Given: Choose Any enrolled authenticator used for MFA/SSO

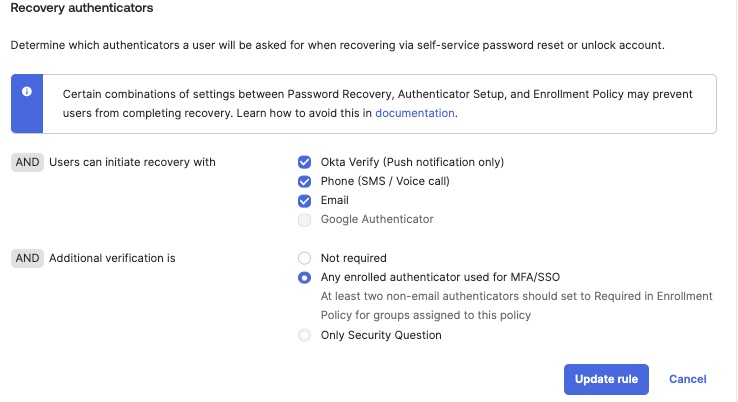Looking at the screenshot, I should pos(305,277).
